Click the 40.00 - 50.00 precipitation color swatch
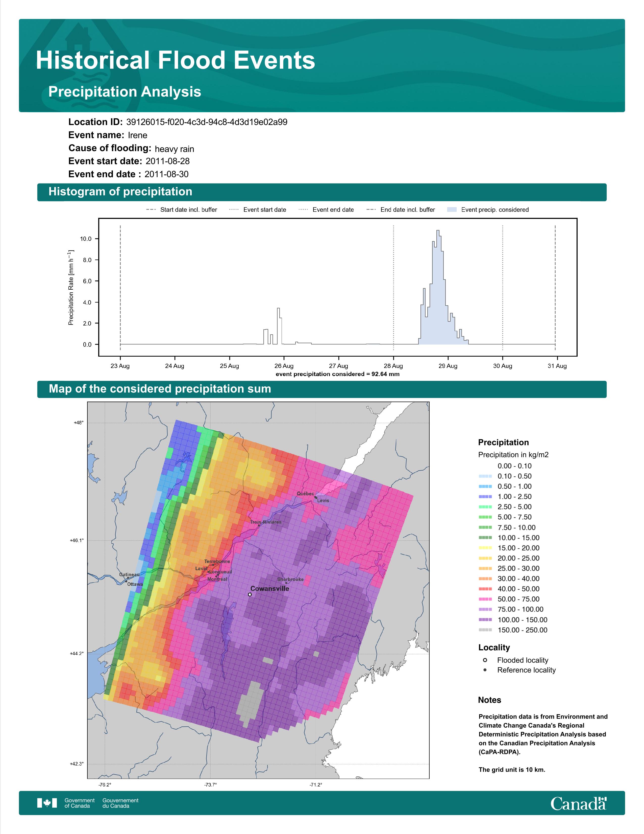Screen dimensions: 644x834 [485, 589]
